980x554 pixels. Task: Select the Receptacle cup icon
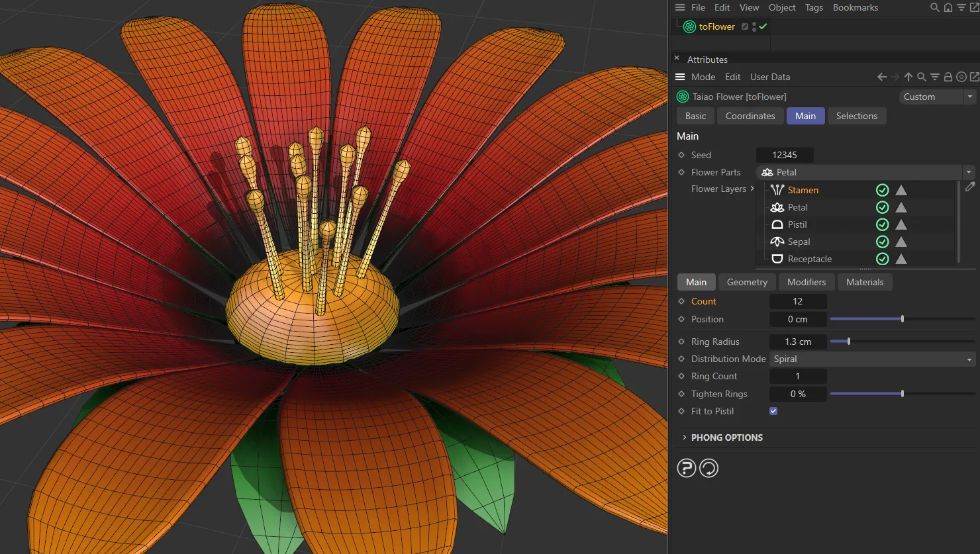tap(776, 259)
